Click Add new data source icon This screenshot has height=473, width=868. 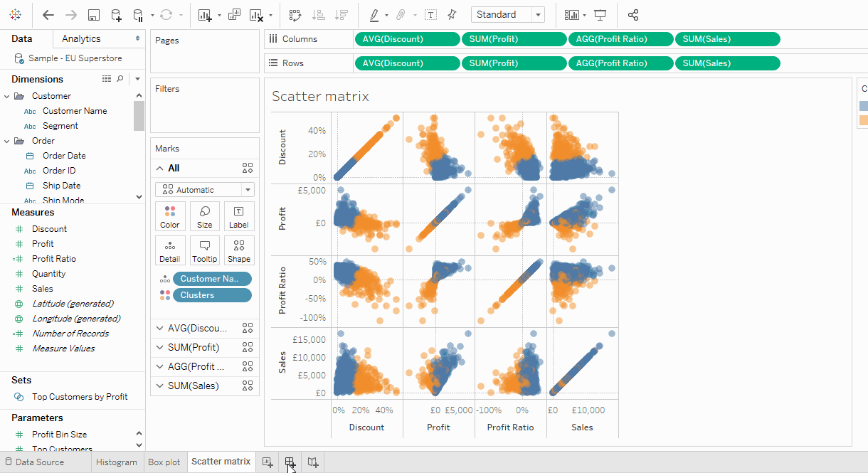click(x=116, y=15)
